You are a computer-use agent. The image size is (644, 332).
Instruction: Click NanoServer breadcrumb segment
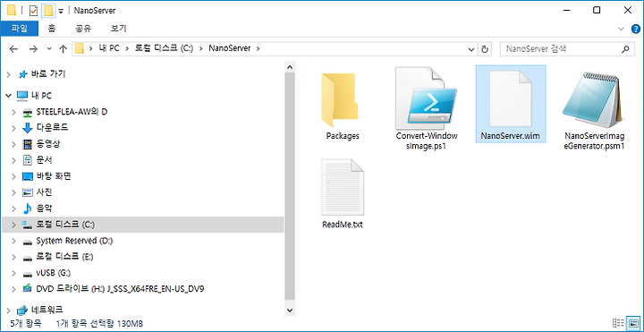230,48
